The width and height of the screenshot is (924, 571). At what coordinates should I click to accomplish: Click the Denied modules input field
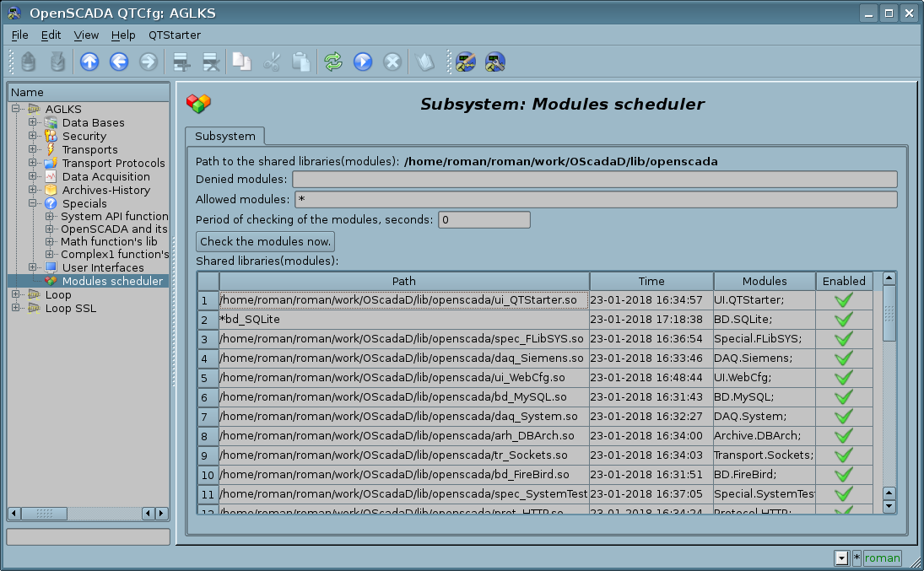coord(595,179)
